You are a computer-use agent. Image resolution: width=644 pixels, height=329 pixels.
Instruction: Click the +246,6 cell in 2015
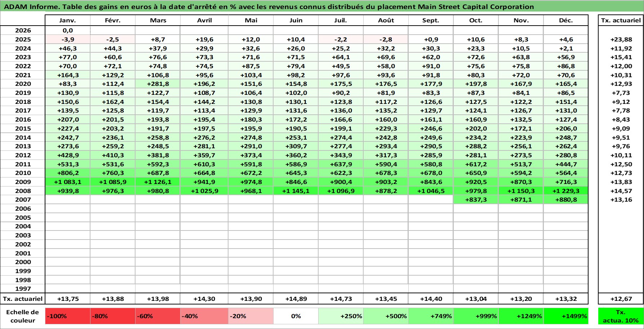(x=431, y=128)
